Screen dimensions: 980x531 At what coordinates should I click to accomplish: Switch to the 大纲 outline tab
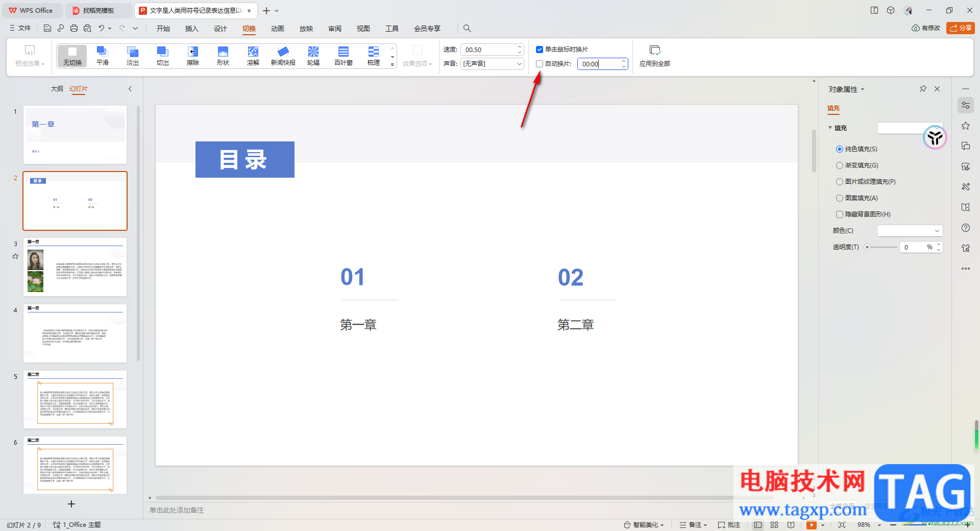tap(57, 89)
